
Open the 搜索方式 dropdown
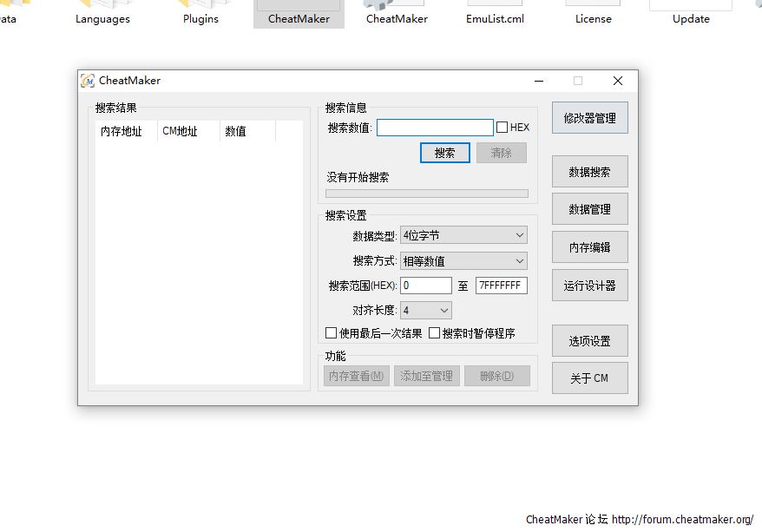(x=463, y=260)
